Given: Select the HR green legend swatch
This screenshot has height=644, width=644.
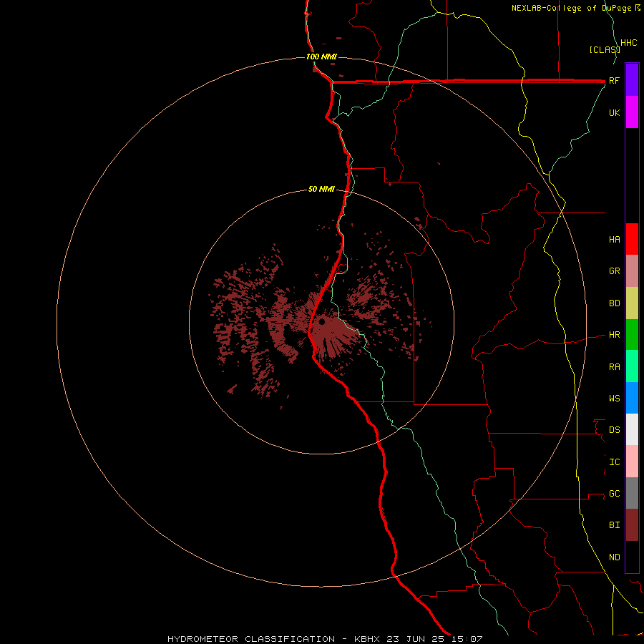Looking at the screenshot, I should [632, 335].
